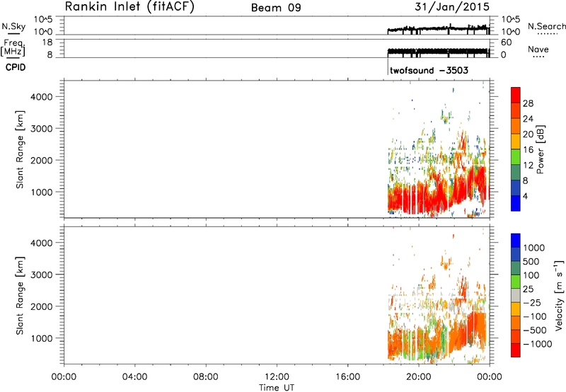Viewport: 566px width, 392px height.
Task: Click the '08:00' time axis tick label
Action: pyautogui.click(x=206, y=377)
